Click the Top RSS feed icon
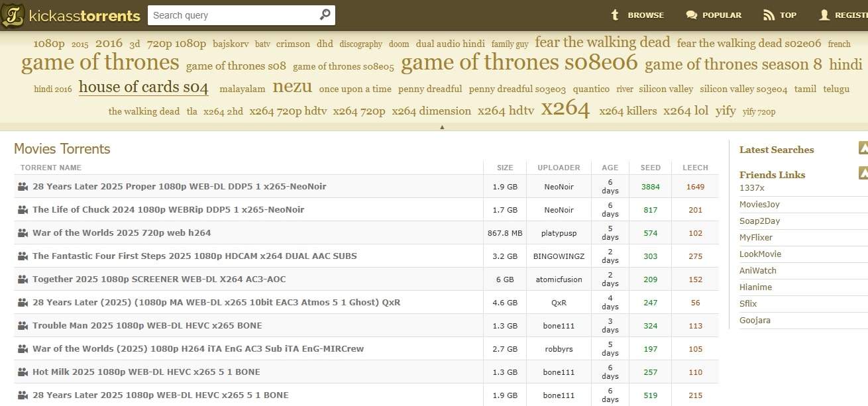This screenshot has width=868, height=406. click(x=769, y=15)
